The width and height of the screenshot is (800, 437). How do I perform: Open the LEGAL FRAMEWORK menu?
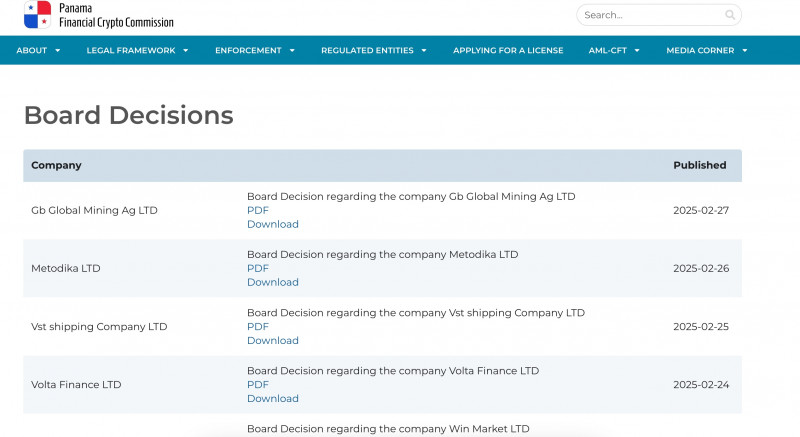[131, 50]
